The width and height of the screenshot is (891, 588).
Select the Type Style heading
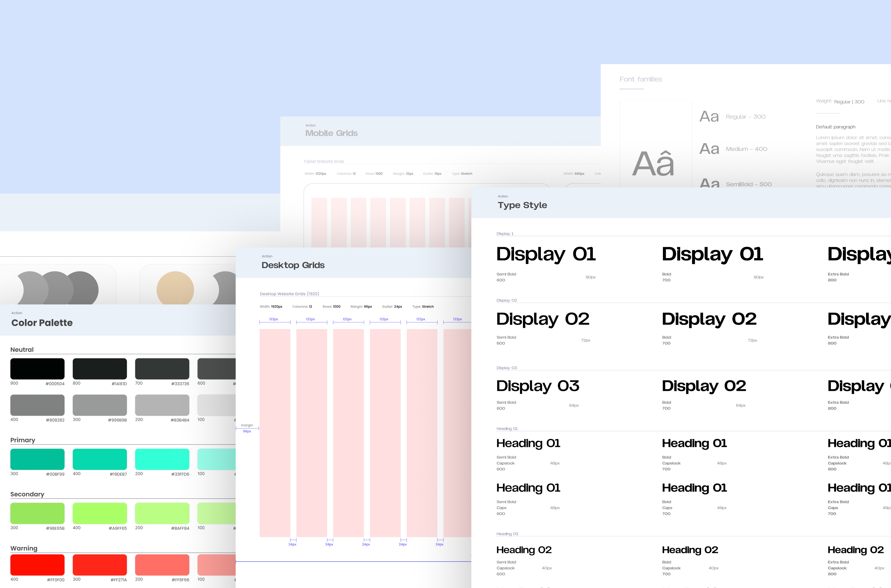pos(522,205)
